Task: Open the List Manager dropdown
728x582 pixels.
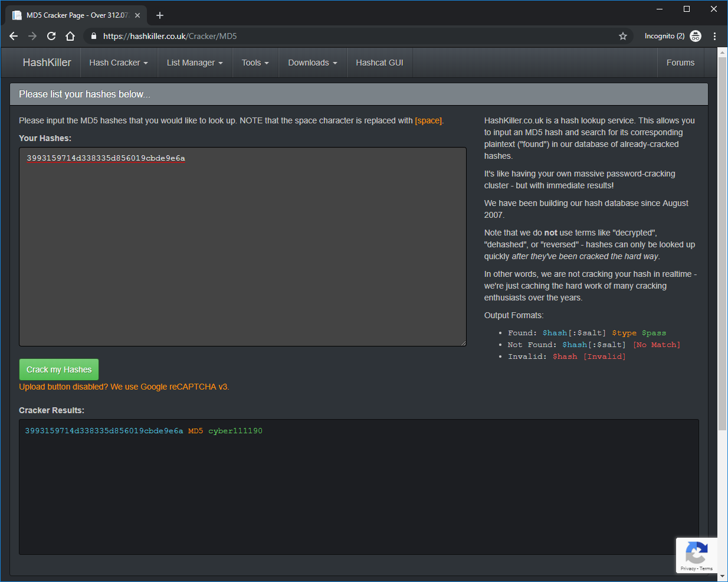Action: coord(195,63)
